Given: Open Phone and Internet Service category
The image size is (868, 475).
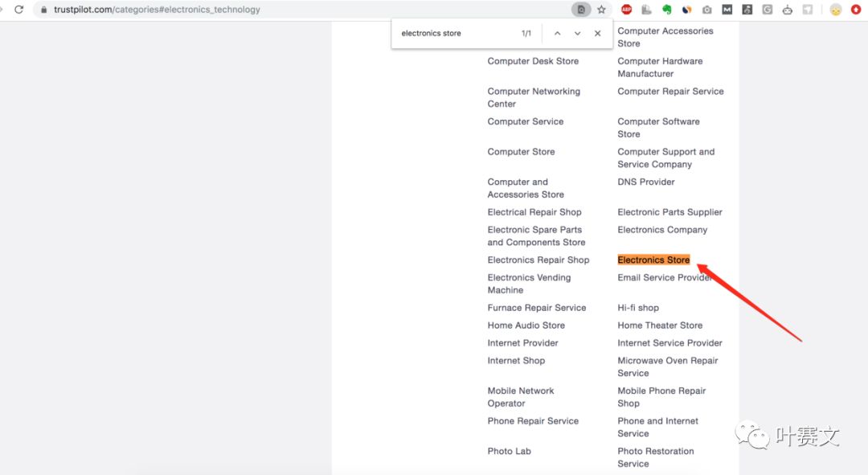Looking at the screenshot, I should tap(657, 427).
